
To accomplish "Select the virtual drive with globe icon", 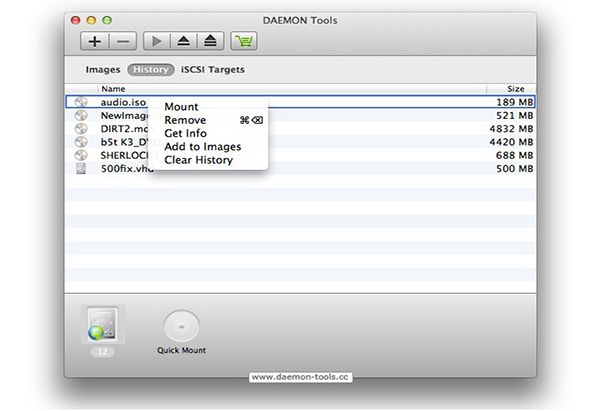I will (x=103, y=324).
